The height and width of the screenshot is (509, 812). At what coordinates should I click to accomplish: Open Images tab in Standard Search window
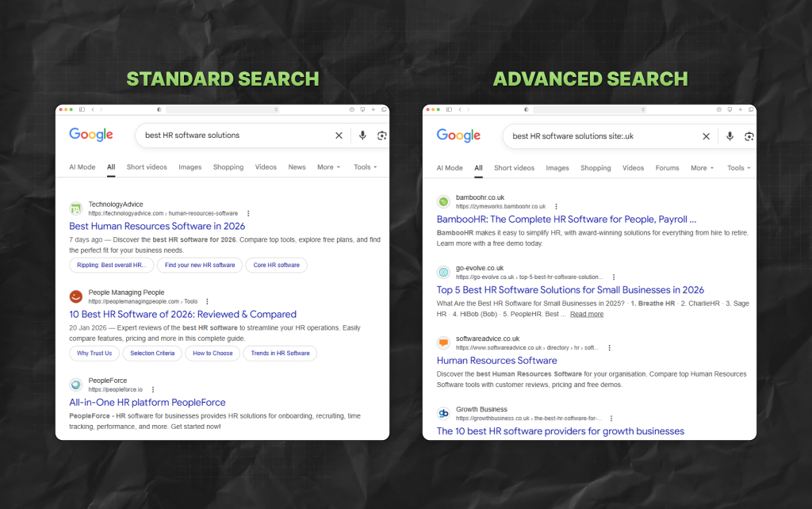point(190,167)
